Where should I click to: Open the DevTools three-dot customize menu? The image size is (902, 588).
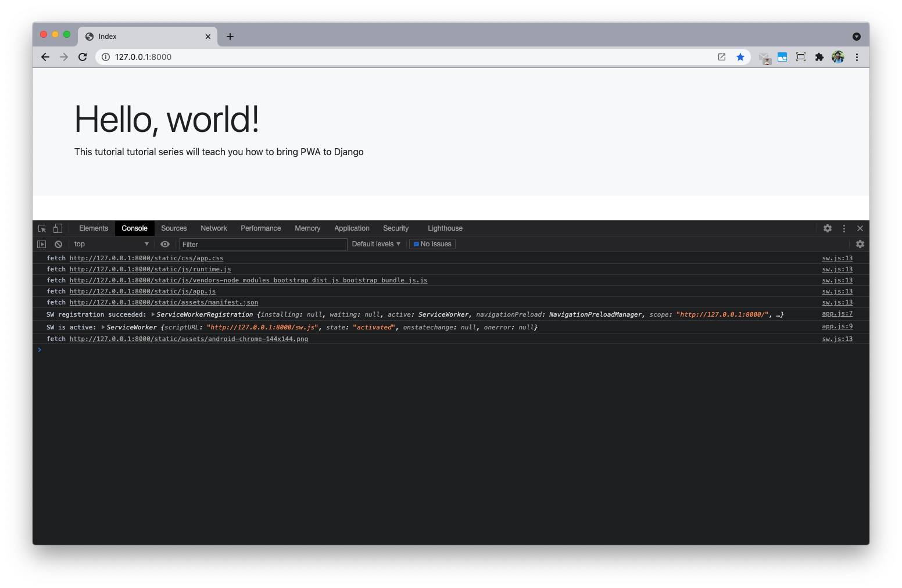[844, 228]
